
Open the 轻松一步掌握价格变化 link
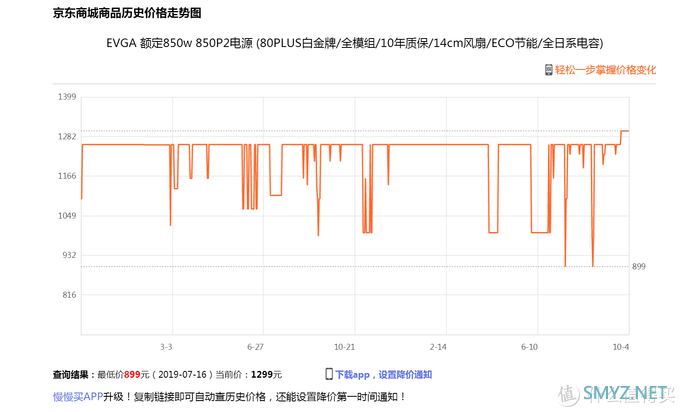pos(605,70)
